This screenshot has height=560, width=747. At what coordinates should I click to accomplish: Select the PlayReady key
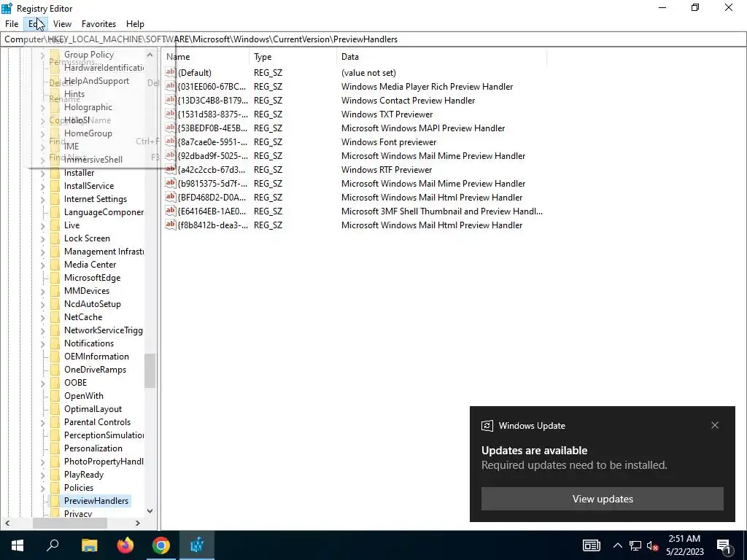(x=84, y=474)
